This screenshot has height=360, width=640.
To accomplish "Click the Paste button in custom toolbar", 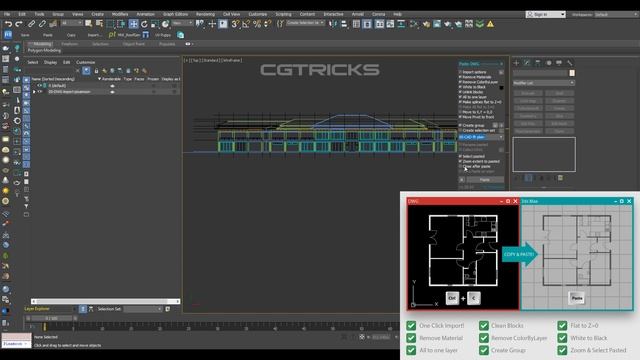I will (x=48, y=35).
